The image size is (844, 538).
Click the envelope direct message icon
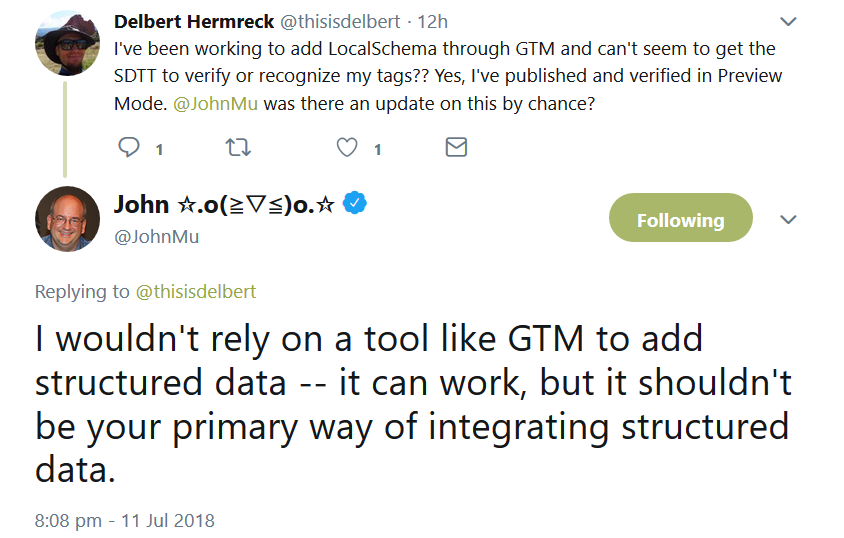[x=456, y=148]
